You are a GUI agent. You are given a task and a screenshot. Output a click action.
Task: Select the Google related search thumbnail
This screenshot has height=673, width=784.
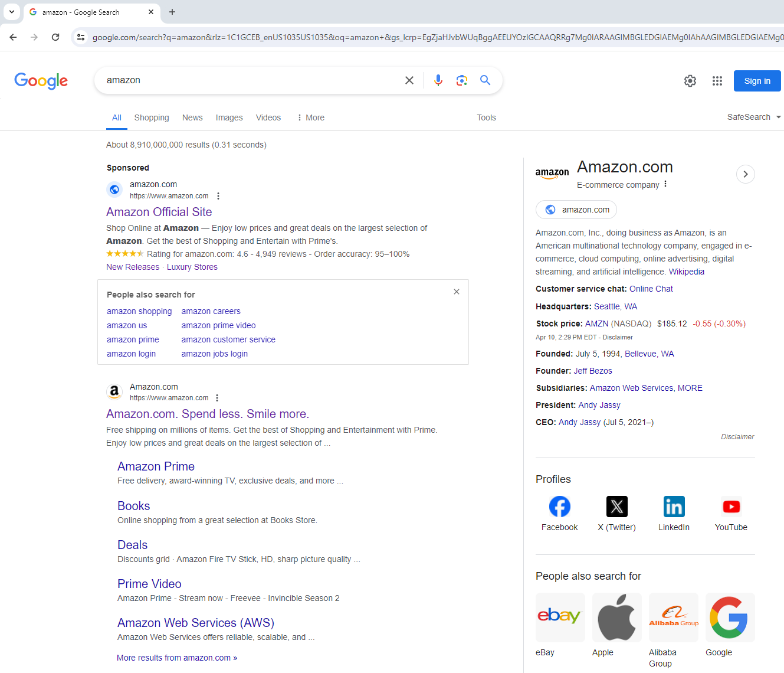pos(730,618)
